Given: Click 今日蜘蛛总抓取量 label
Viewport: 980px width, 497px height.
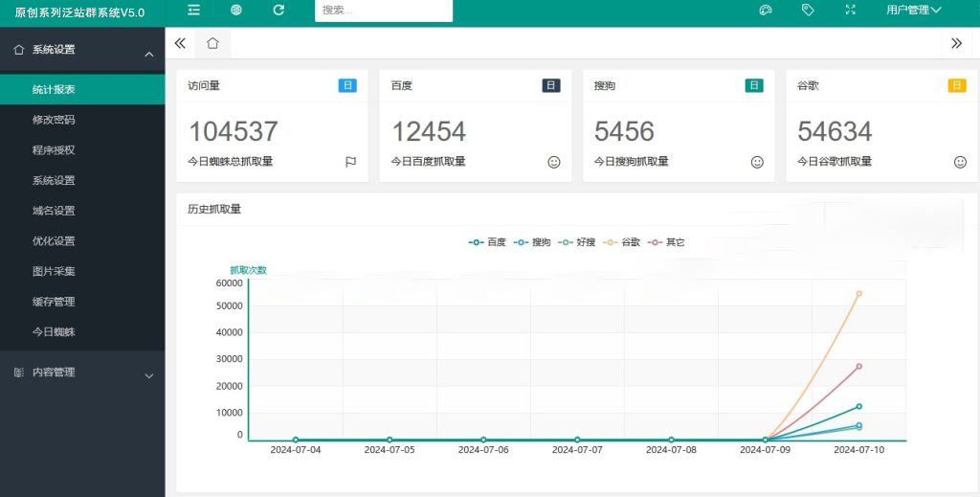Looking at the screenshot, I should pos(231,162).
